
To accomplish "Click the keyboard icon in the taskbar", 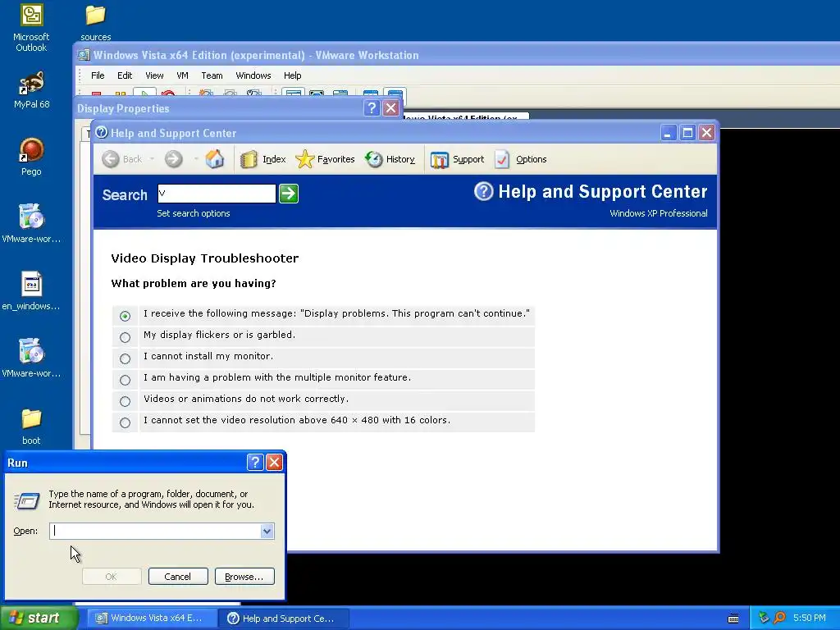I will pyautogui.click(x=733, y=619).
